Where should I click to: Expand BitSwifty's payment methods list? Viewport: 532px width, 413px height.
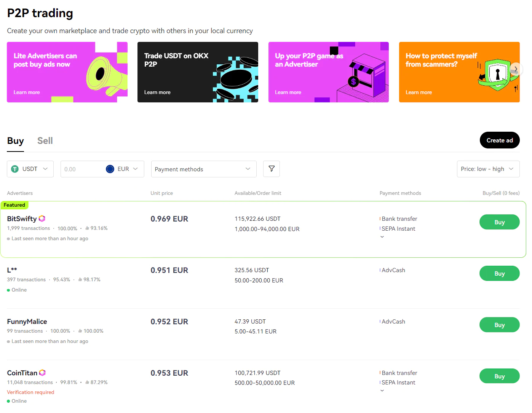click(382, 237)
